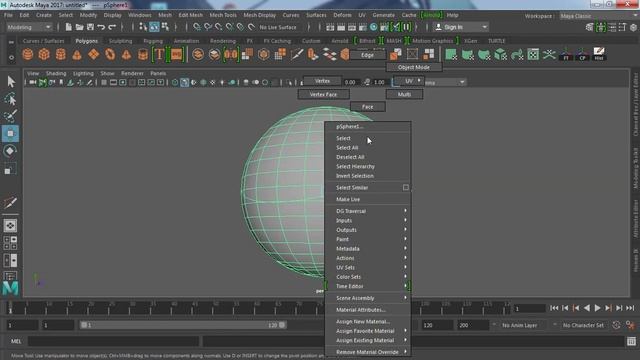Open the Select Similar option box
Image resolution: width=640 pixels, height=360 pixels.
pos(406,188)
